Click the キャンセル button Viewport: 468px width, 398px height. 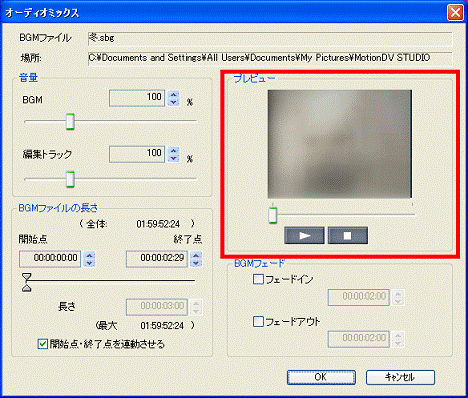400,377
